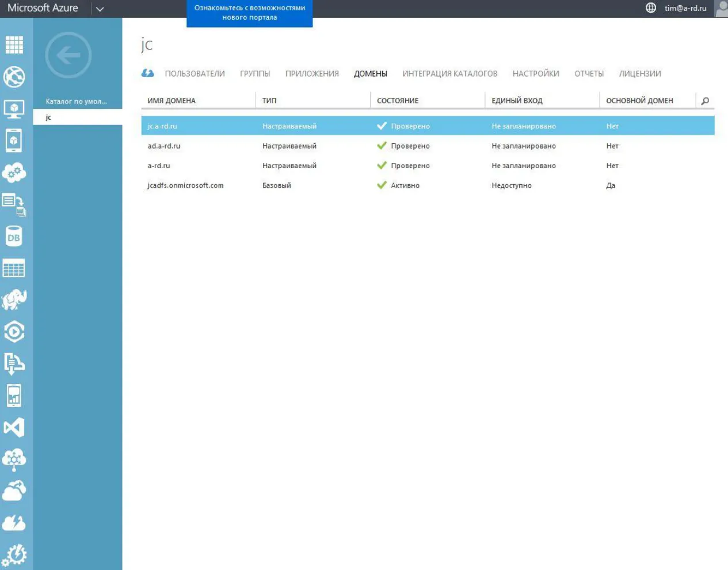Click the quick start cloud icon tab
Screen dimensions: 728x570
coord(148,73)
